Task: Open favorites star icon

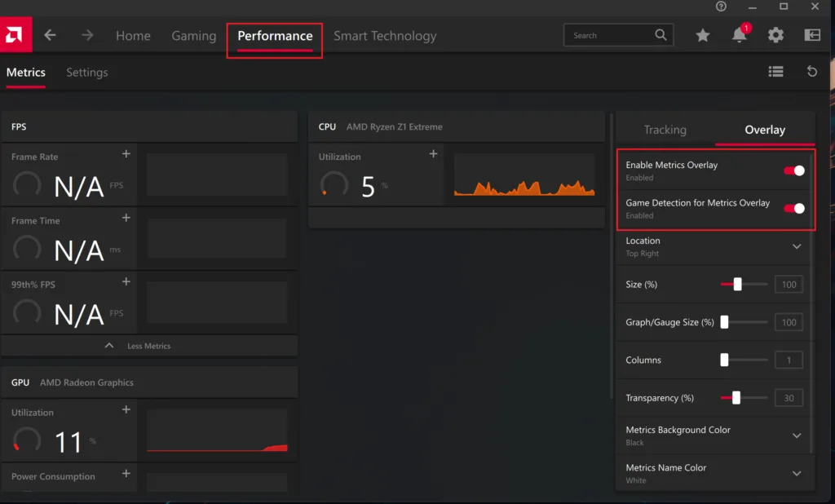Action: pos(702,35)
